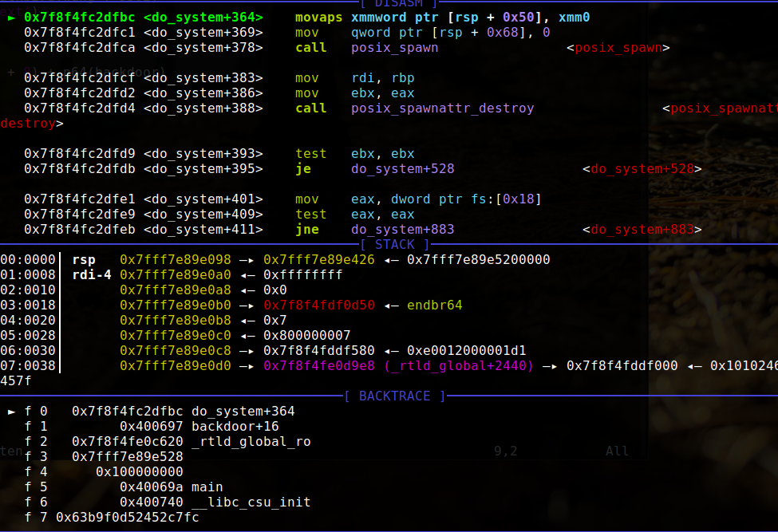Click the current instruction arrow marker
This screenshot has height=532, width=778.
click(x=13, y=17)
